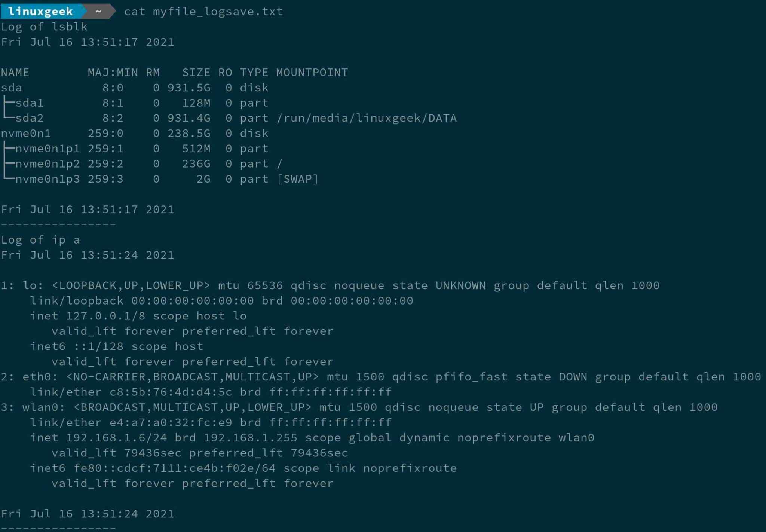Screen dimensions: 766x532
Task: Click the 192.168.1.6/24 IP address
Action: pyautogui.click(x=116, y=438)
